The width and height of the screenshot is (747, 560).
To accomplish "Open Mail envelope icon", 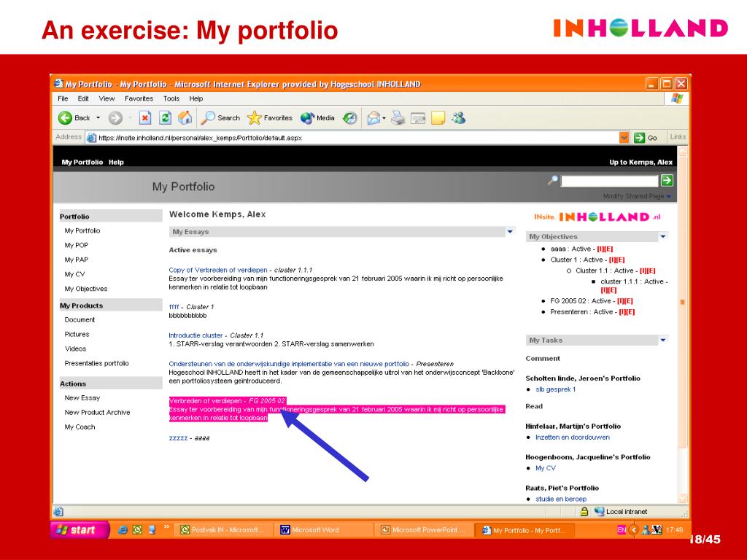I will pos(373,117).
